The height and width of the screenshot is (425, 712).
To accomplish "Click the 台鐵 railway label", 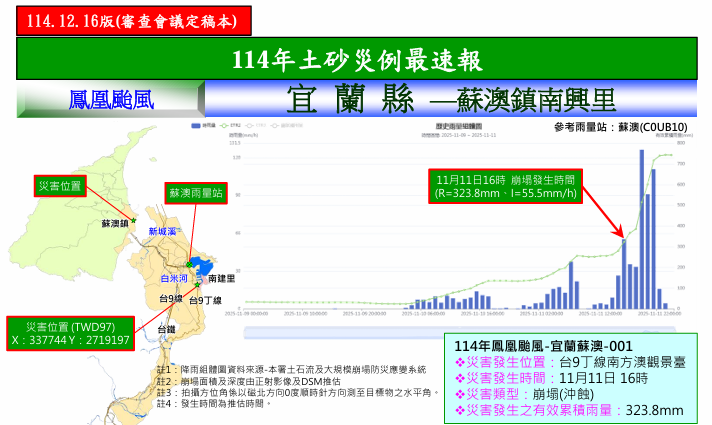I will [166, 329].
